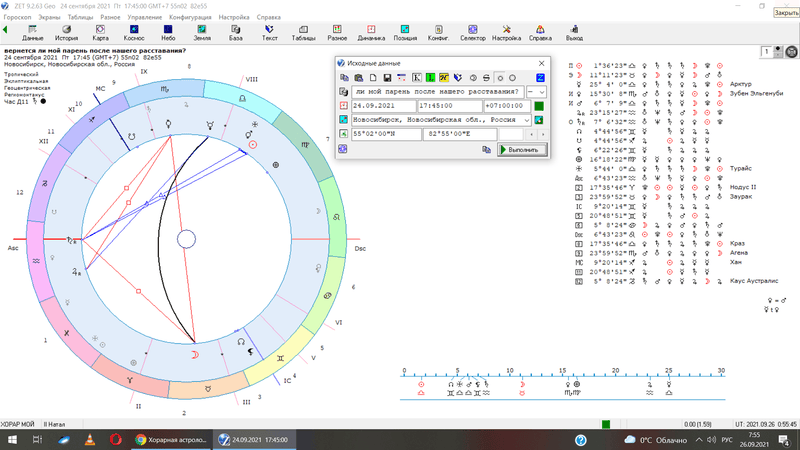The width and height of the screenshot is (800, 450).
Task: Expand the Новосибирск location dropdown
Action: click(x=527, y=120)
